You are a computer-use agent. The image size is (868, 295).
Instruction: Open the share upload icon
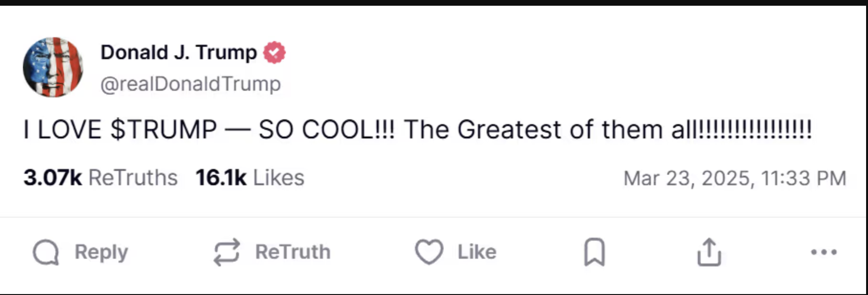pyautogui.click(x=709, y=252)
